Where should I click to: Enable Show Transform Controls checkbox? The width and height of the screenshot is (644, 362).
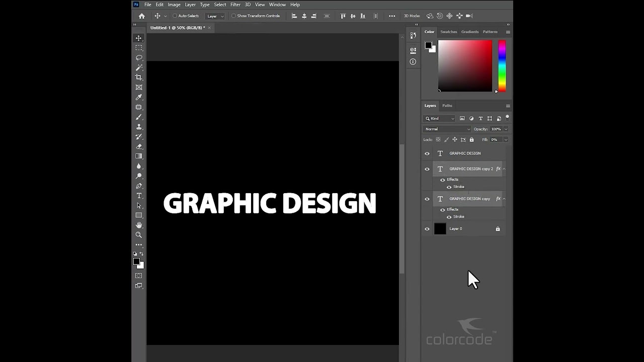click(233, 16)
